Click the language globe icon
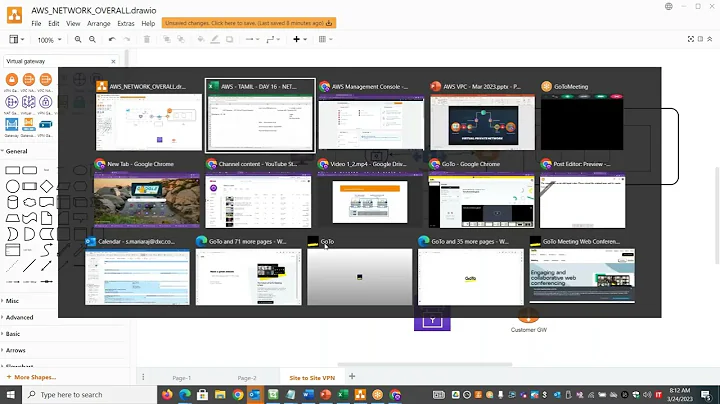720x404 pixels. pyautogui.click(x=669, y=6)
